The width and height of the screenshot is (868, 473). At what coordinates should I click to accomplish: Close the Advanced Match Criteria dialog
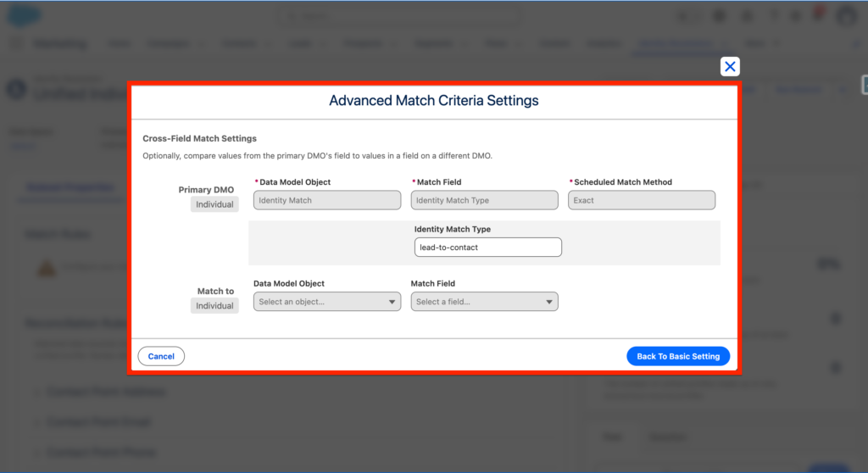(730, 67)
